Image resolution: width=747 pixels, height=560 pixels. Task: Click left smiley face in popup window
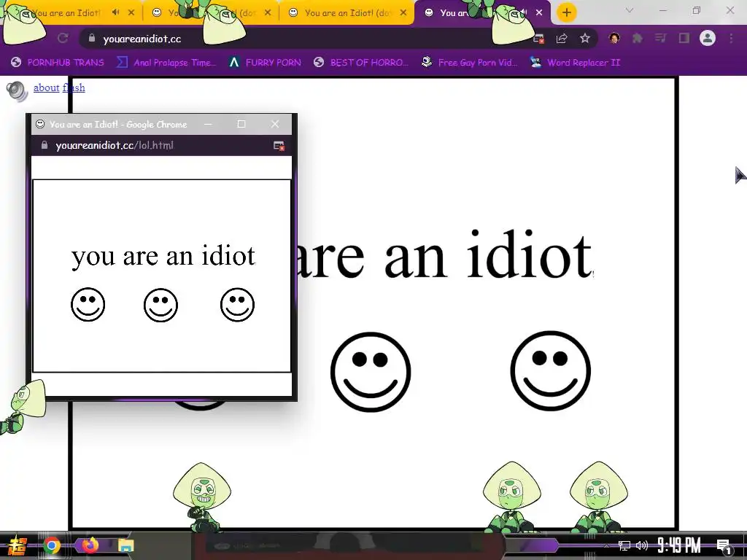88,304
